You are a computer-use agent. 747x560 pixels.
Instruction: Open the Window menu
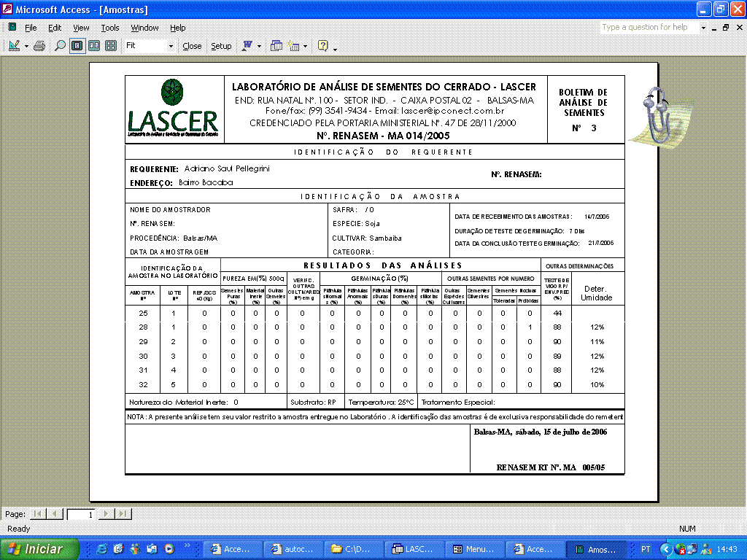tap(145, 28)
